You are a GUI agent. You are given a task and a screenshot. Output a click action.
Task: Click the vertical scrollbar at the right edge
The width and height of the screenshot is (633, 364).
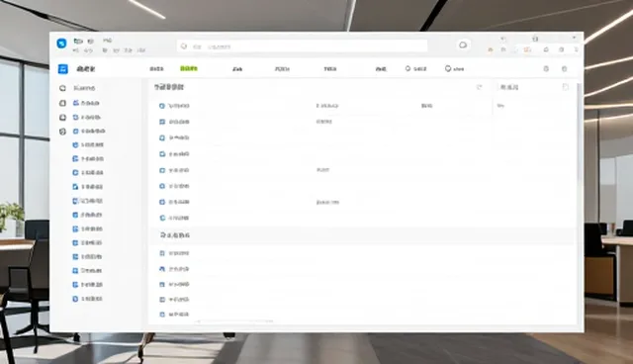[x=579, y=134]
